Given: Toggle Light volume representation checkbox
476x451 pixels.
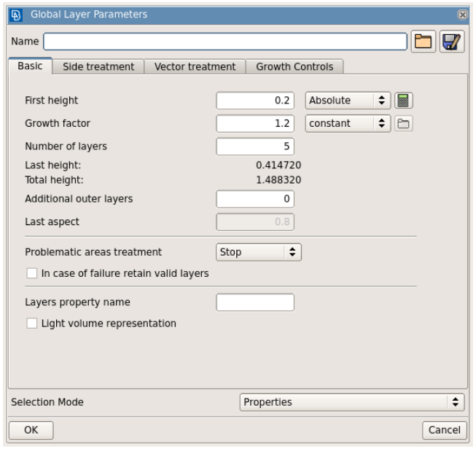Looking at the screenshot, I should click(31, 323).
